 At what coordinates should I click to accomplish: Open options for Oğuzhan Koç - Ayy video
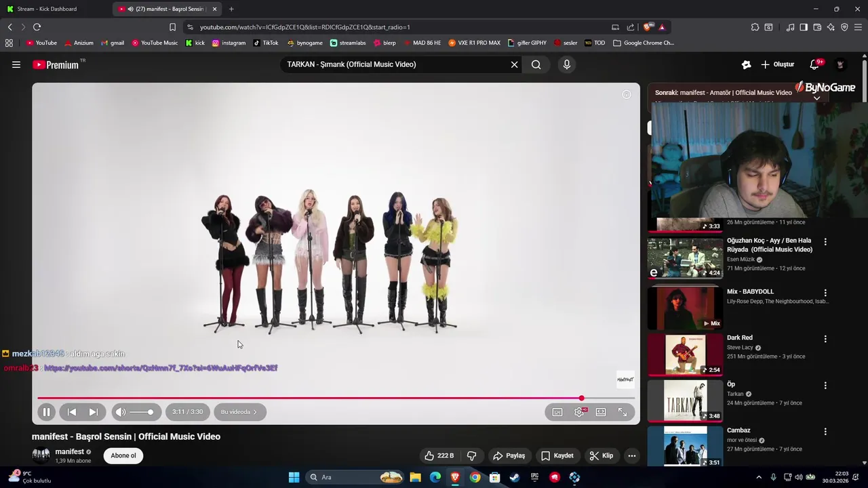825,241
